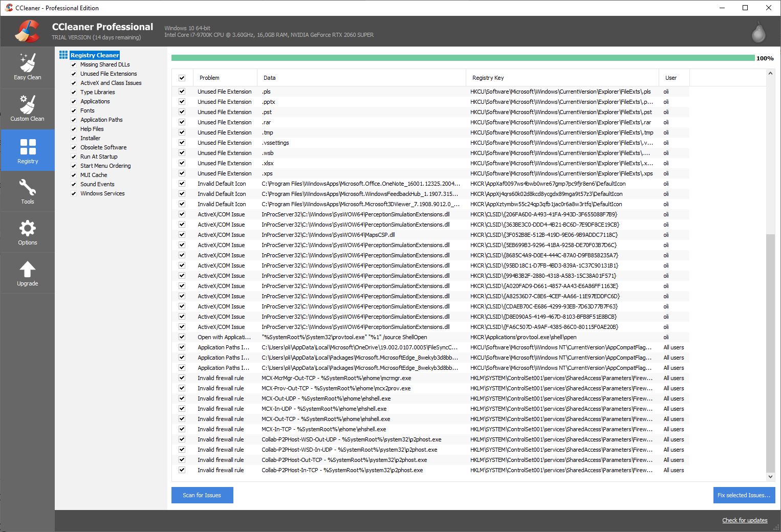Sort by the User column header
781x532 pixels.
(x=674, y=78)
